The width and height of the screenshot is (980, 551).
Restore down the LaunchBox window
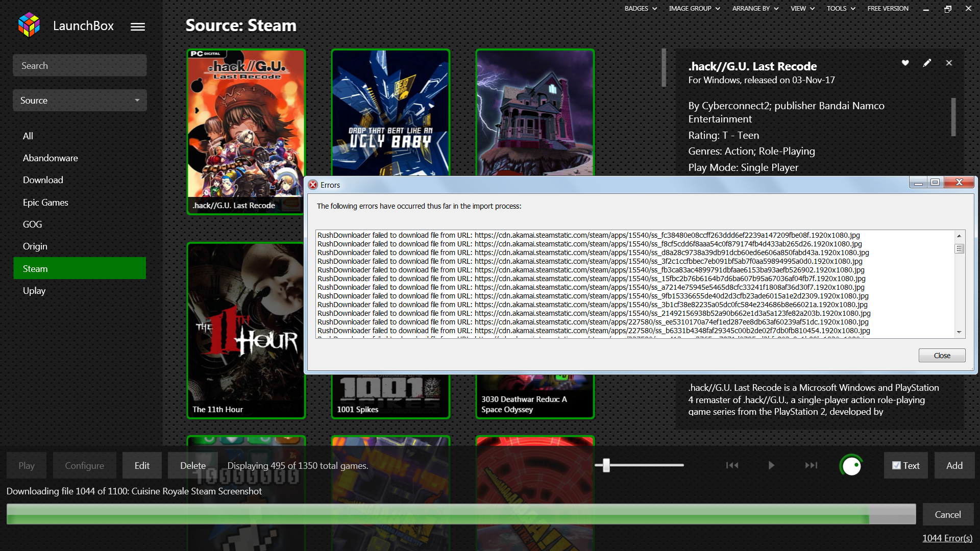947,9
